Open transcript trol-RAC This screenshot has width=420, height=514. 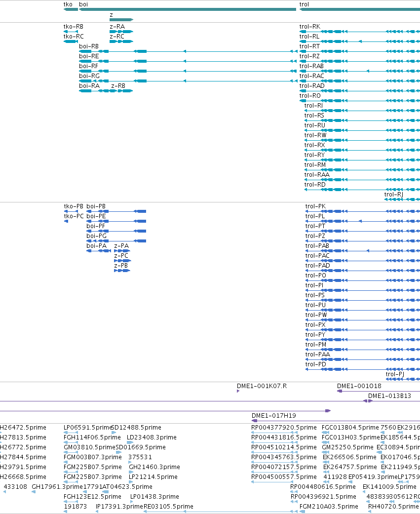(311, 76)
